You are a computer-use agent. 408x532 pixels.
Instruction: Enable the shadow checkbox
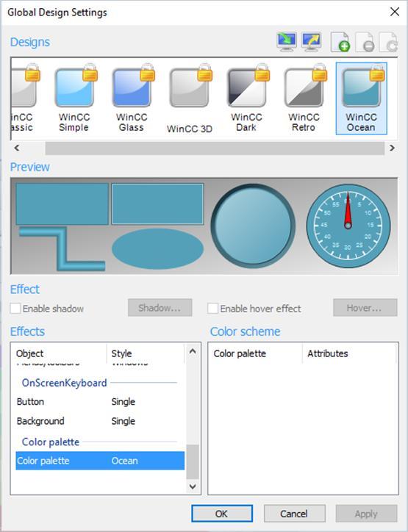click(15, 309)
